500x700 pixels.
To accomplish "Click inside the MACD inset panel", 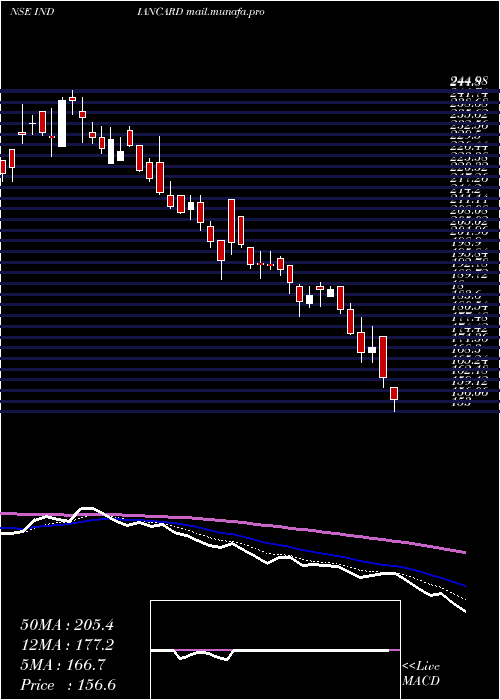I will 275,650.
